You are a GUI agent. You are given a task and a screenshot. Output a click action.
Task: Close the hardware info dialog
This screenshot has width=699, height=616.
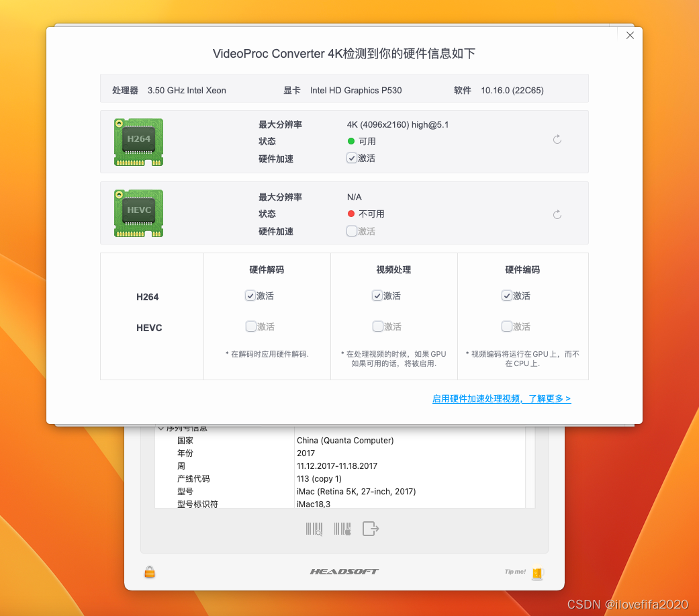pyautogui.click(x=630, y=35)
